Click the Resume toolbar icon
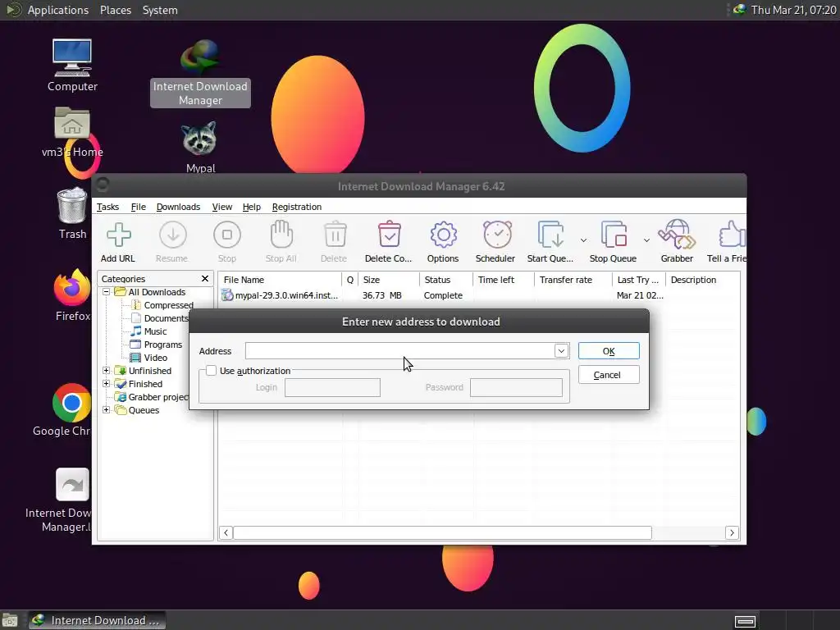 [172, 235]
